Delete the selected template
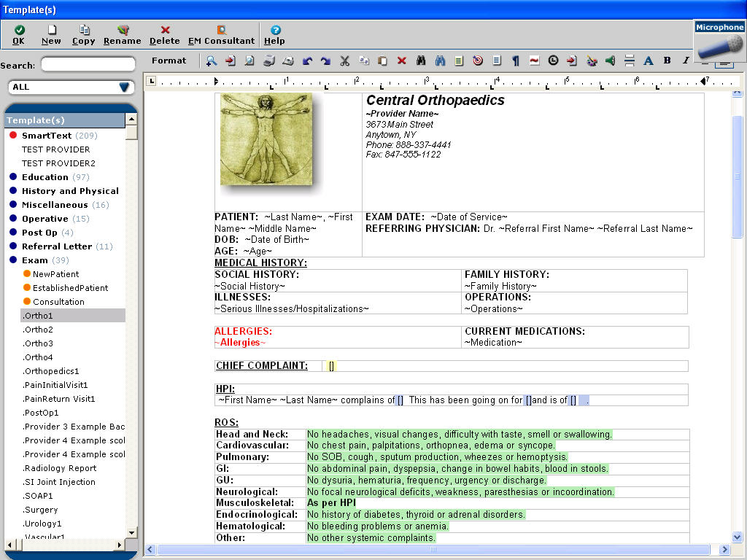747x560 pixels. pos(165,34)
